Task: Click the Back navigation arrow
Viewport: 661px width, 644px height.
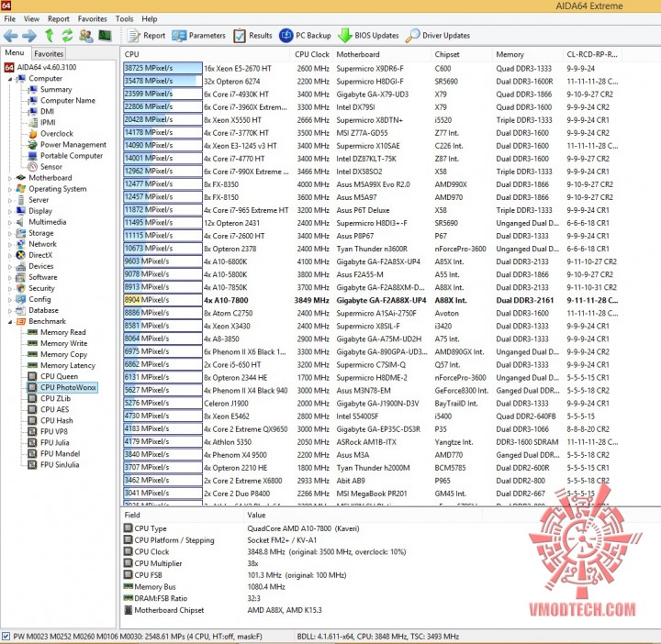Action: [x=11, y=36]
